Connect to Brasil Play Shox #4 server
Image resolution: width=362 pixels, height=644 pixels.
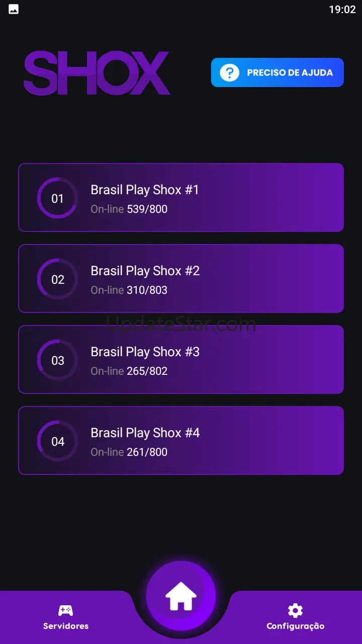(145, 433)
